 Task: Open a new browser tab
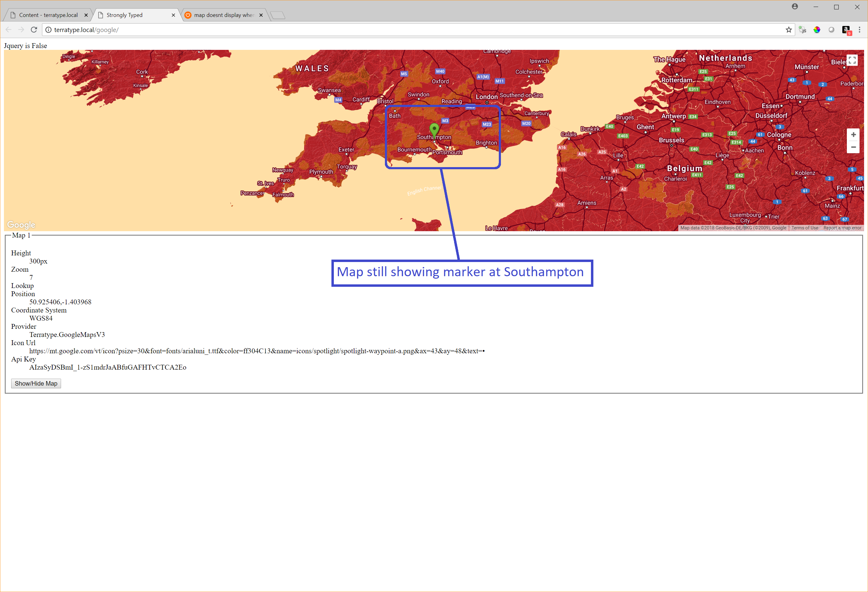coord(278,15)
